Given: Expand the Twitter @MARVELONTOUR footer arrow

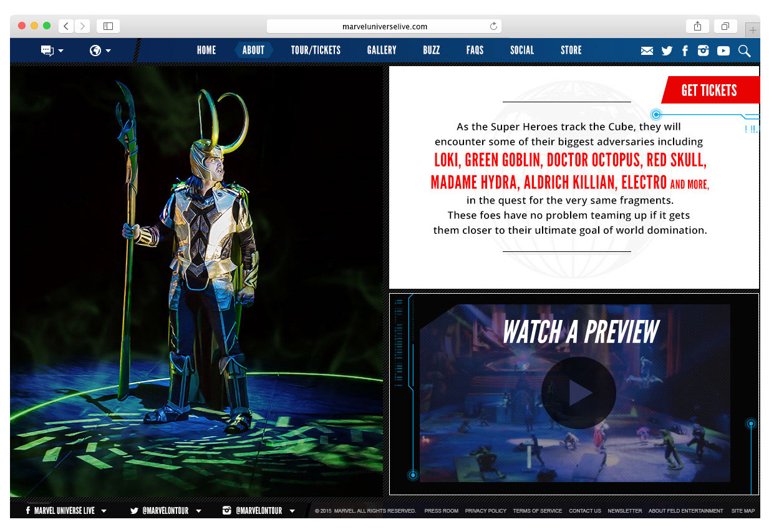Looking at the screenshot, I should (x=198, y=511).
